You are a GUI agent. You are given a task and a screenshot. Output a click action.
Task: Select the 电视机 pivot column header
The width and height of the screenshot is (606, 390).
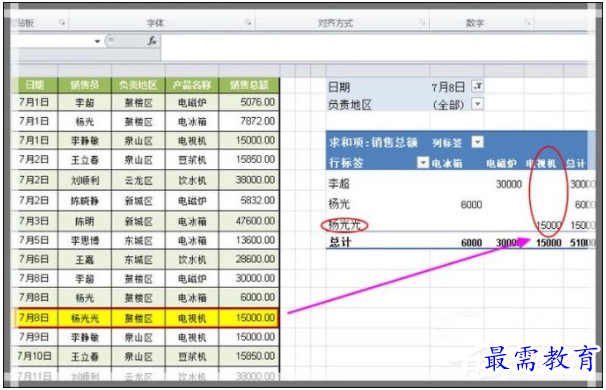(541, 163)
